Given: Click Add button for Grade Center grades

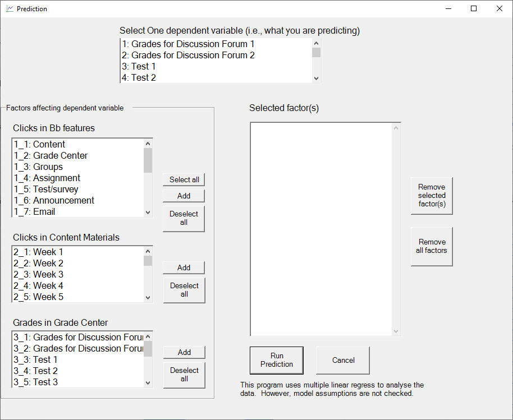Looking at the screenshot, I should point(184,352).
